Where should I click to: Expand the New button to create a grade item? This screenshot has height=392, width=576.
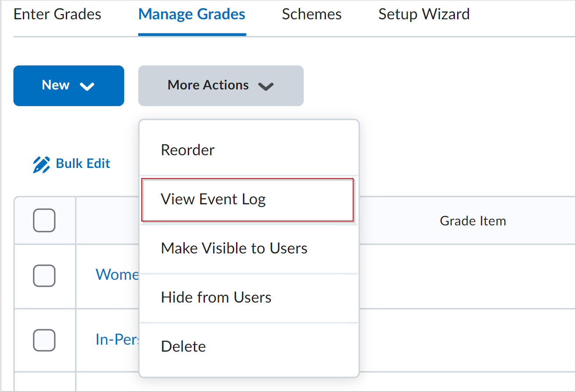pos(68,86)
